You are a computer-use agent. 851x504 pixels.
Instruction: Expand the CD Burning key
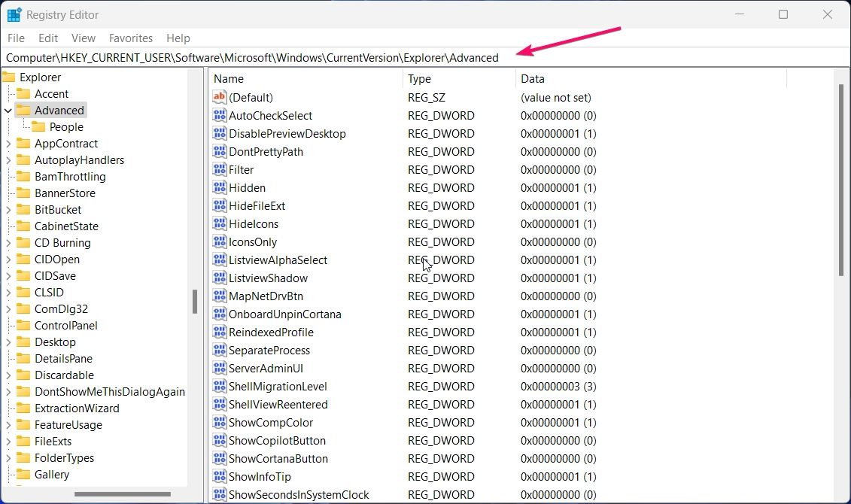pos(8,243)
